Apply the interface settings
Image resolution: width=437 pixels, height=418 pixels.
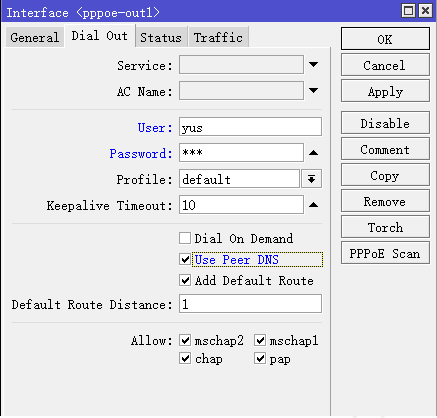385,91
